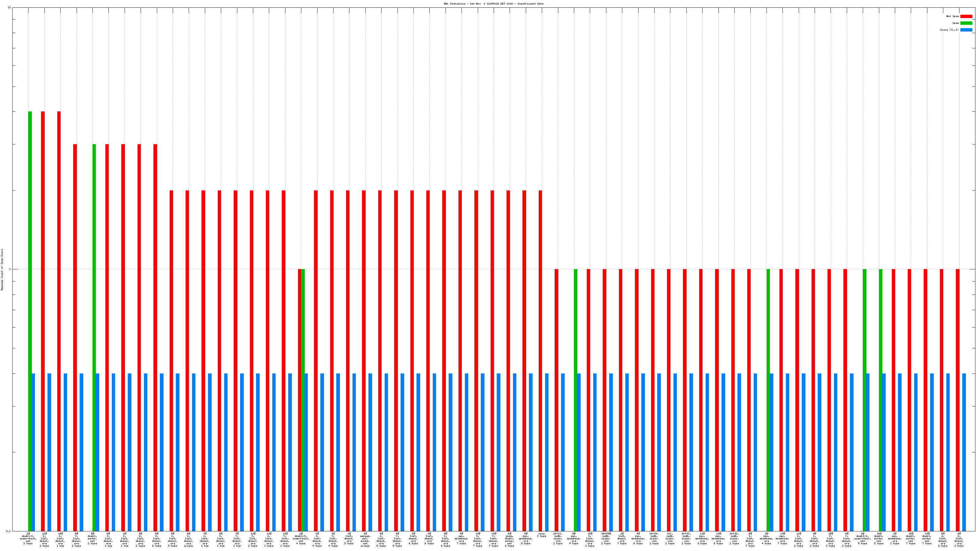
Task: Click the 2ff01. iadb.isipp.com axis label
Action: [558, 538]
